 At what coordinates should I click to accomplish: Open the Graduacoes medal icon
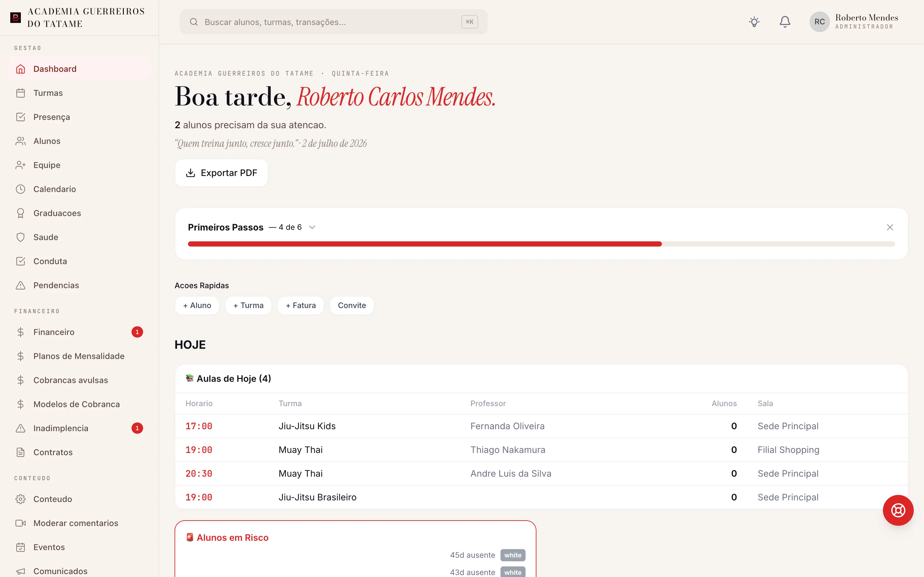click(x=21, y=213)
